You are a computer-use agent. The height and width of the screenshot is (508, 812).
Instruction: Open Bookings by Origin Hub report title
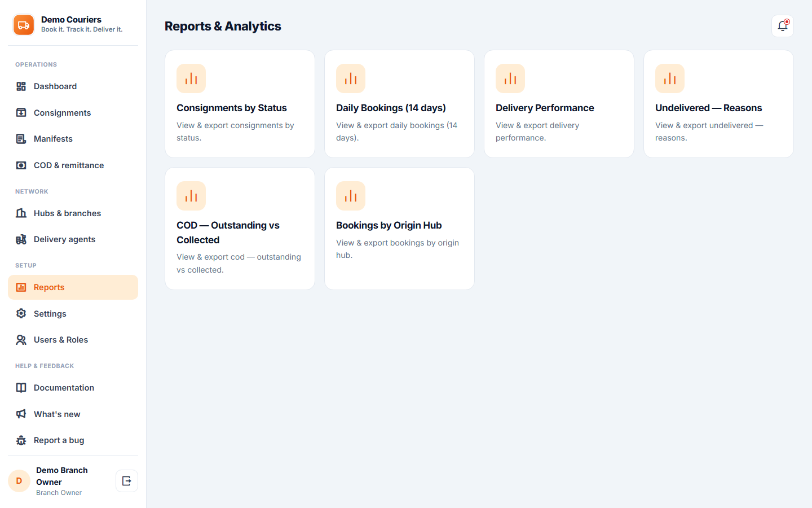pyautogui.click(x=389, y=225)
